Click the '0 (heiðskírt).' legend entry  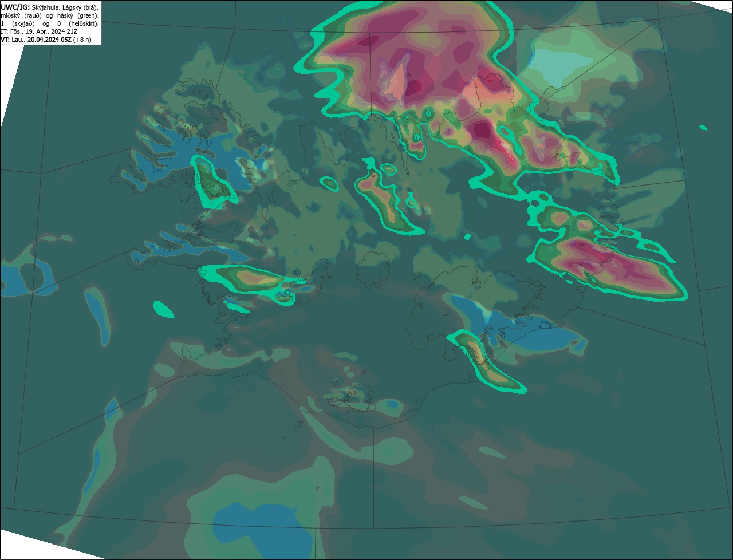[78, 24]
